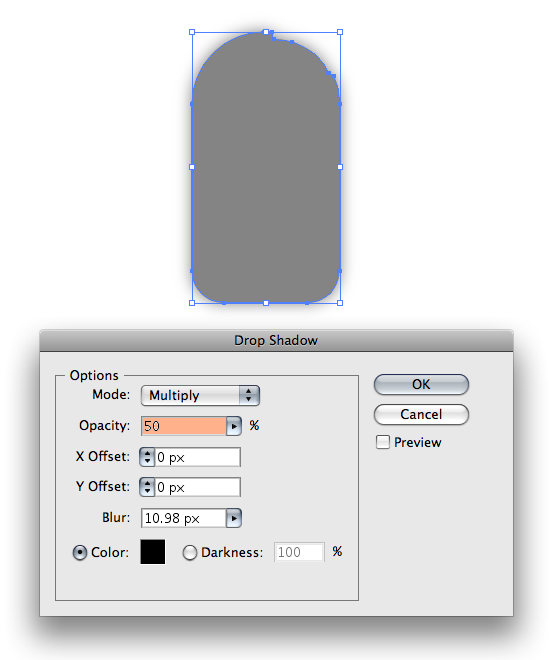Expand the Opacity slider arrow
Viewport: 549px width, 660px height.
(234, 426)
